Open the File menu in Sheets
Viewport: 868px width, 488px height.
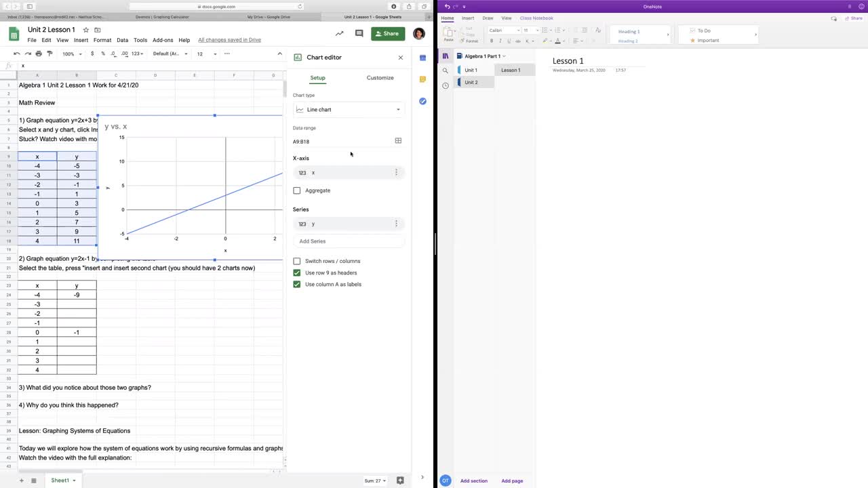coord(32,40)
